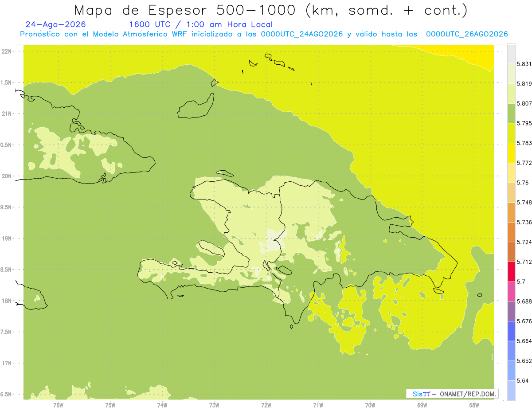
Task: Click the 73W longitude axis label
Action: tap(214, 405)
